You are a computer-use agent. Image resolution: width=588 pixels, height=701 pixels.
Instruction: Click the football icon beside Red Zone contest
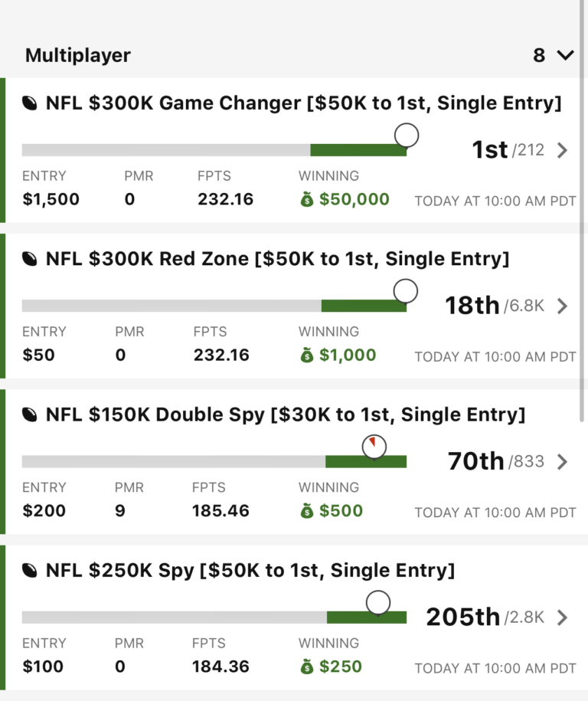pyautogui.click(x=31, y=259)
